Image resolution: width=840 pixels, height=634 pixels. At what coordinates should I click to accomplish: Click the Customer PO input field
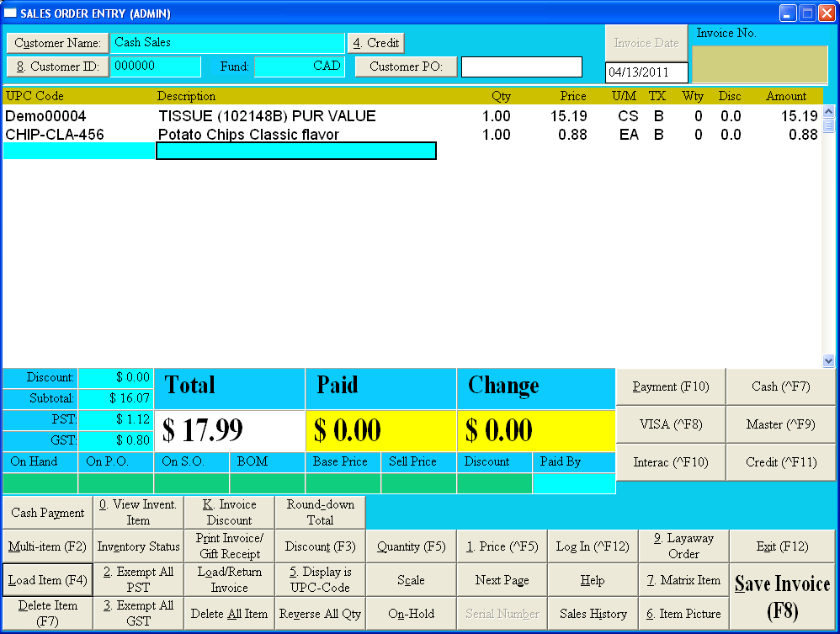coord(521,67)
